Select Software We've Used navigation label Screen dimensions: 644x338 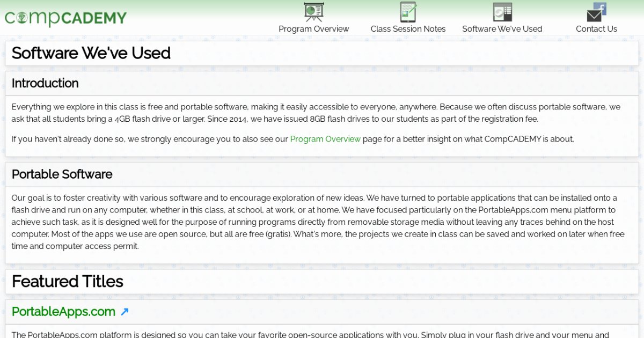[x=502, y=29]
